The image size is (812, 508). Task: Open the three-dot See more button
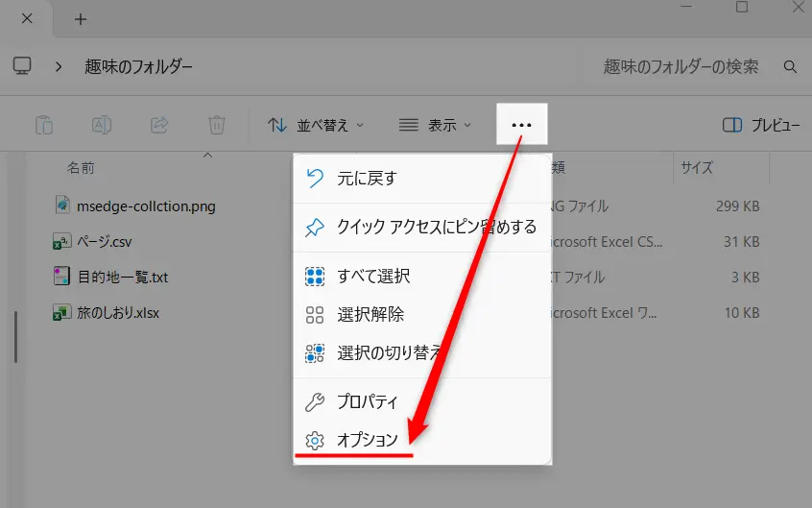(521, 125)
